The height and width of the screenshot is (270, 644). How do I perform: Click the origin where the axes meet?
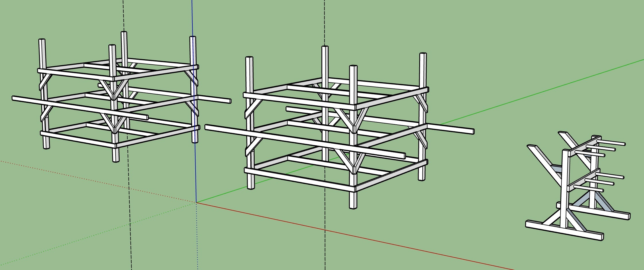click(196, 203)
